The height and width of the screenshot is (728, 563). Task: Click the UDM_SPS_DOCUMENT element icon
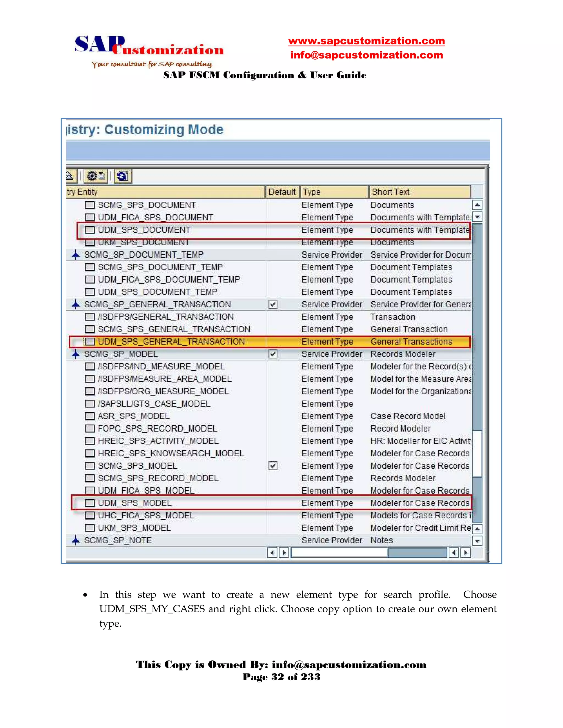[90, 230]
